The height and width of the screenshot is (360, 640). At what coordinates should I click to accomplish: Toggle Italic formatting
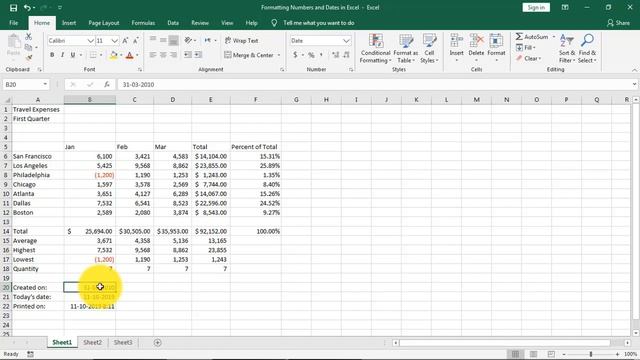pos(62,55)
